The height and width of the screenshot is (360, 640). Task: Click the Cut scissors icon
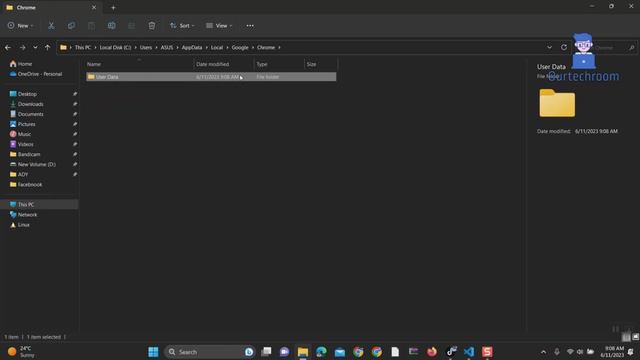click(x=51, y=26)
